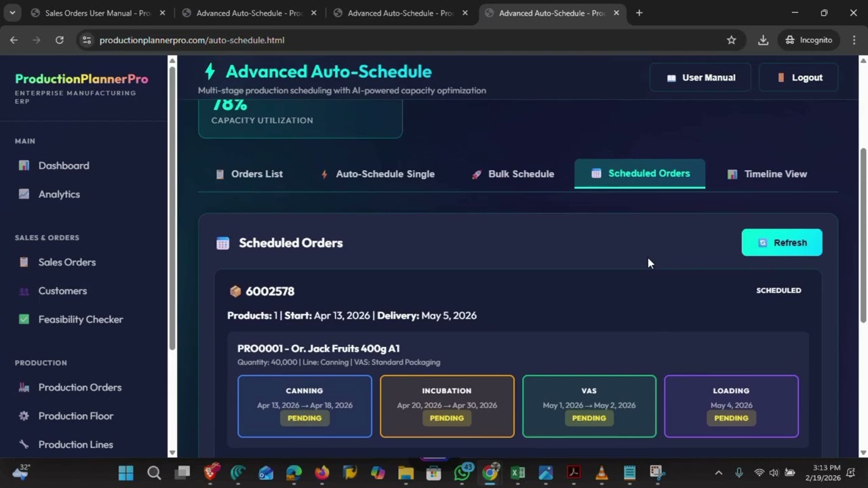Select the Scheduled Orders tab

(x=640, y=174)
